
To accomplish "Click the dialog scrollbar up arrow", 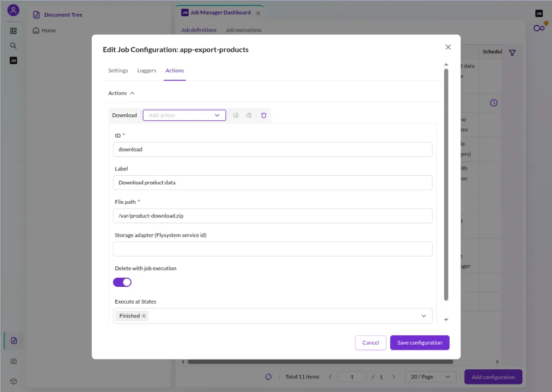I will [x=446, y=65].
